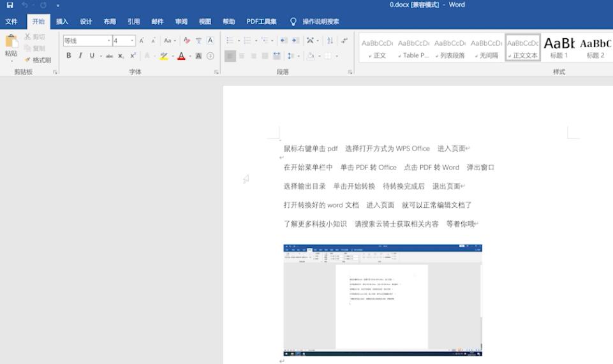Click the Sort A-Z button

[330, 41]
